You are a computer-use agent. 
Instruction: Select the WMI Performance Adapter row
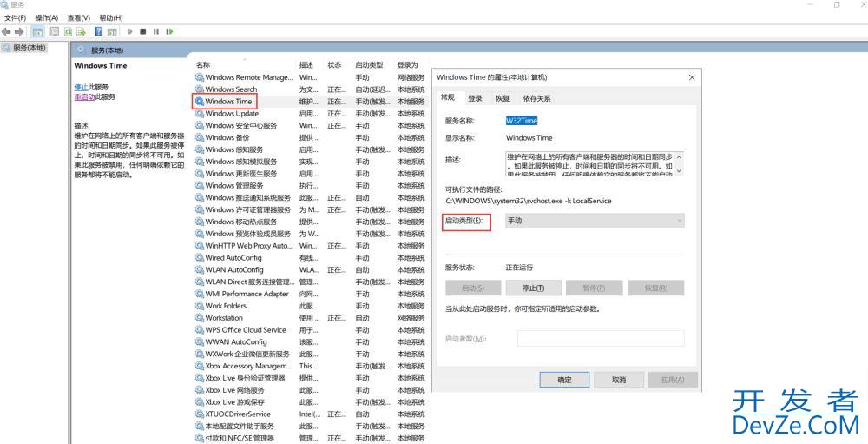(x=310, y=294)
